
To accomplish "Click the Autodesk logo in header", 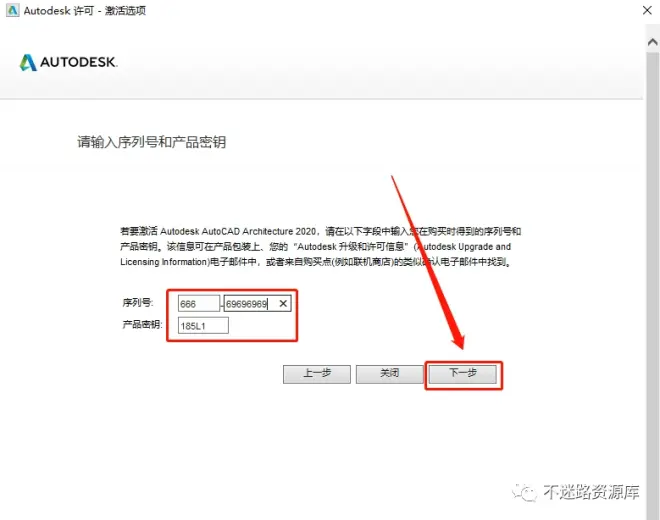I will click(x=68, y=62).
